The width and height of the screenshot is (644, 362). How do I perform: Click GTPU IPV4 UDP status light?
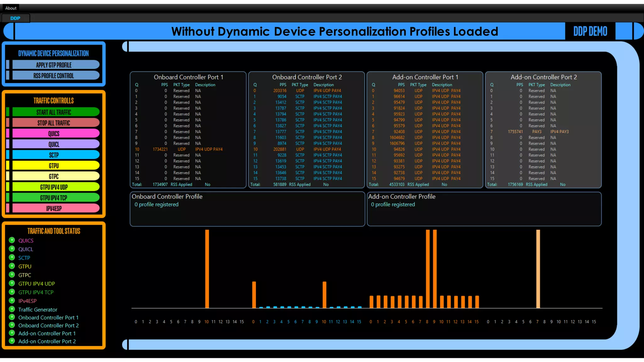(x=12, y=283)
